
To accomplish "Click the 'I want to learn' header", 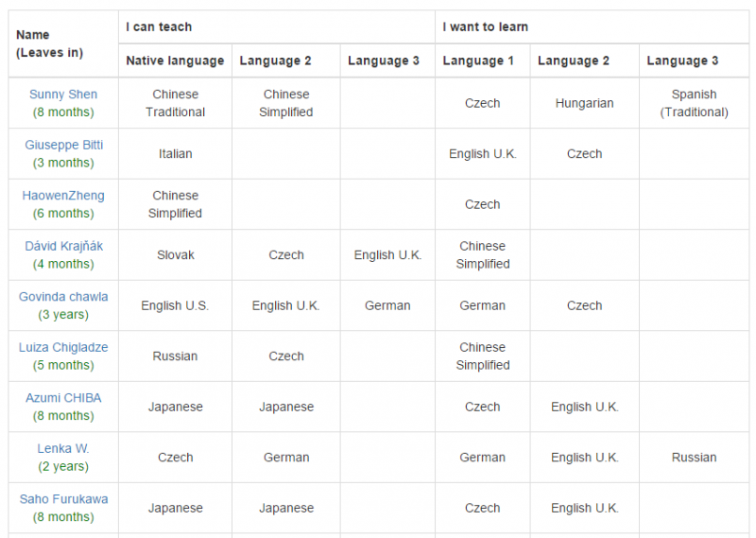I will click(593, 27).
